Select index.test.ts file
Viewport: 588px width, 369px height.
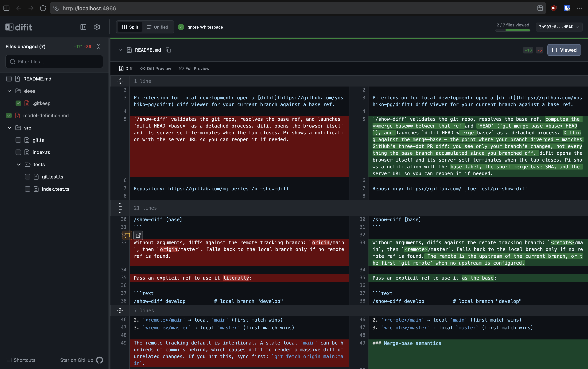tap(56, 189)
